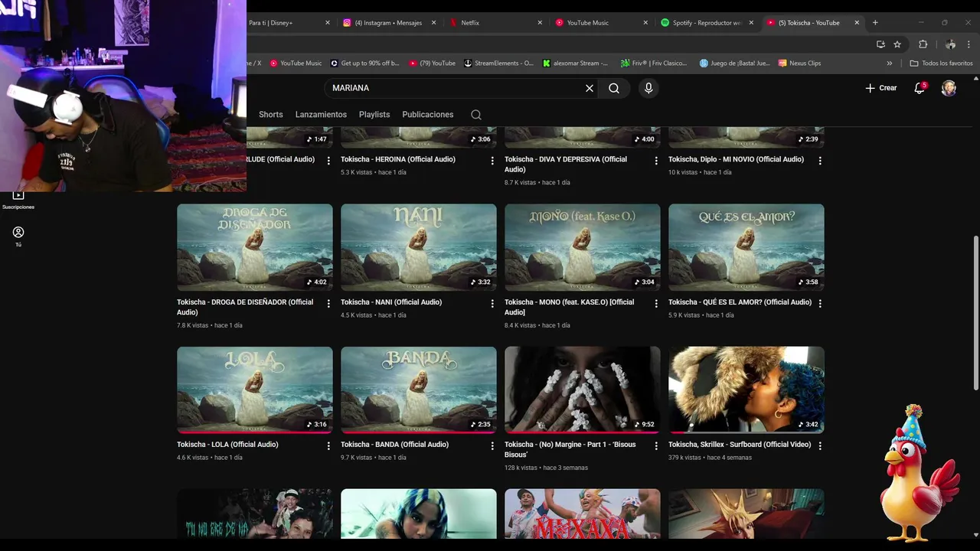Open options for BANDA video

(x=492, y=446)
